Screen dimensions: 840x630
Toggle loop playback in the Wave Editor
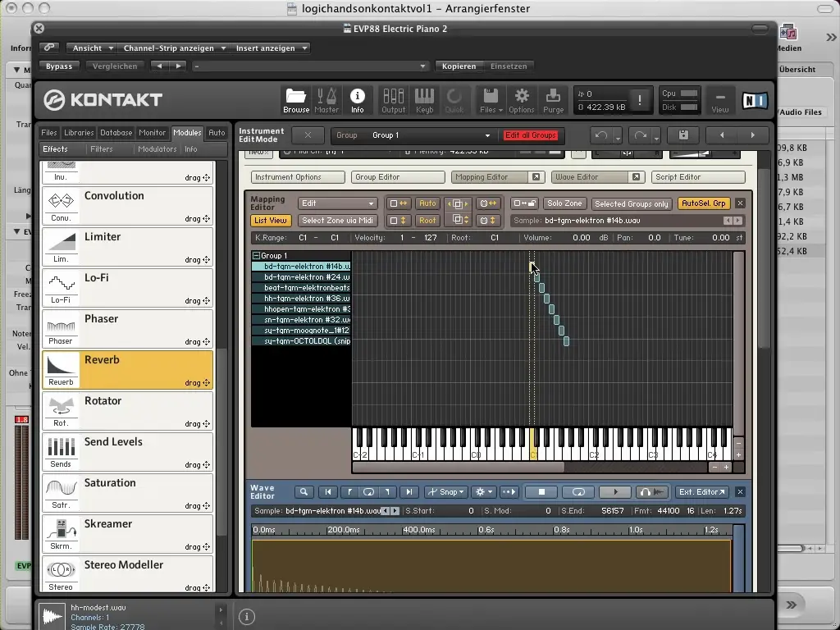[x=578, y=492]
